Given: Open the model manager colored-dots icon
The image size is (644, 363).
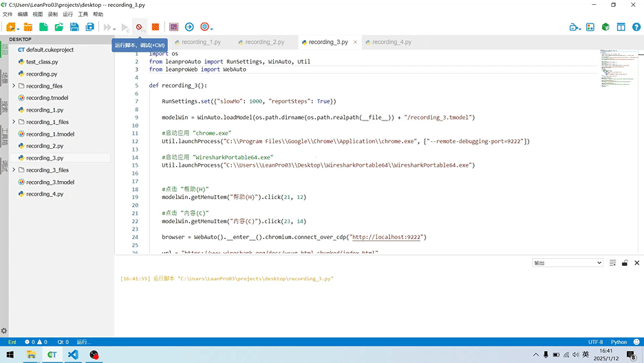Looking at the screenshot, I should (x=590, y=27).
